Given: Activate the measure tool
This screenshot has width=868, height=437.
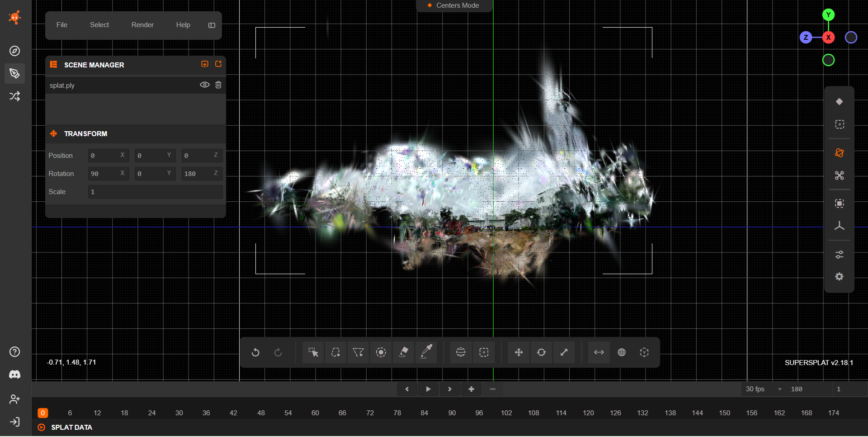Looking at the screenshot, I should pyautogui.click(x=599, y=352).
